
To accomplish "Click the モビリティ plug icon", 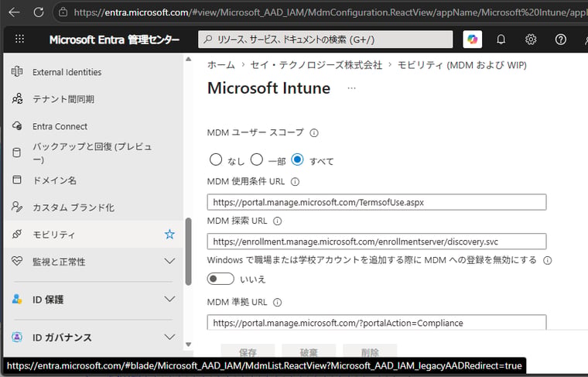I will pyautogui.click(x=17, y=234).
